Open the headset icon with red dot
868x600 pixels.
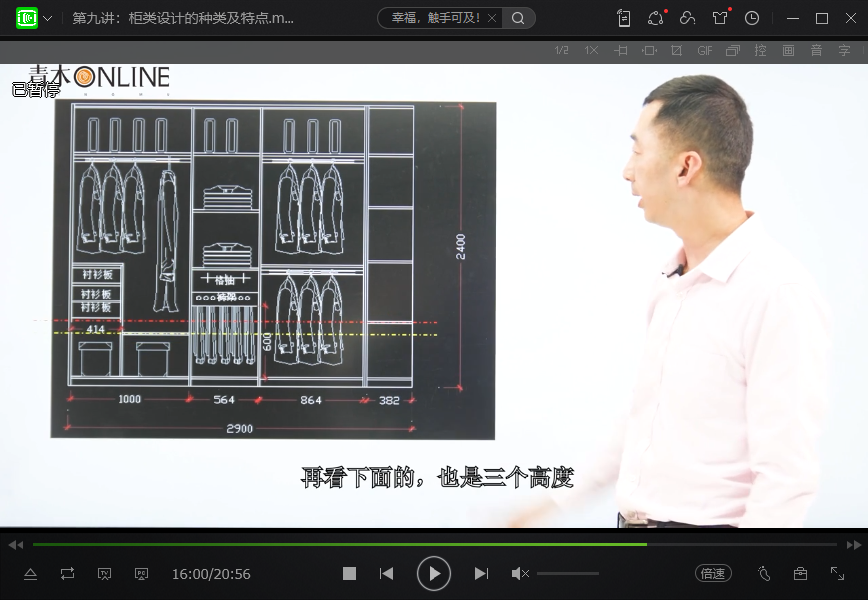pyautogui.click(x=656, y=18)
